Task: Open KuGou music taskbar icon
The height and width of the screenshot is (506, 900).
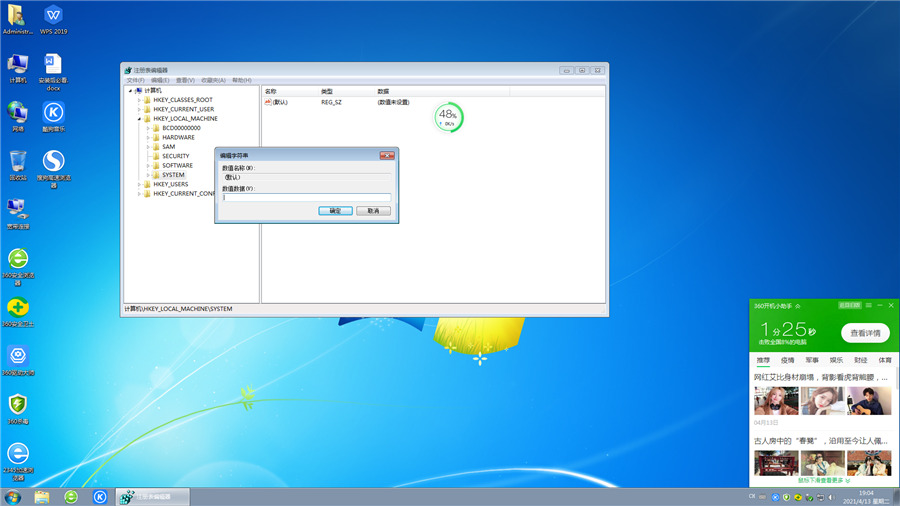Action: pyautogui.click(x=100, y=497)
